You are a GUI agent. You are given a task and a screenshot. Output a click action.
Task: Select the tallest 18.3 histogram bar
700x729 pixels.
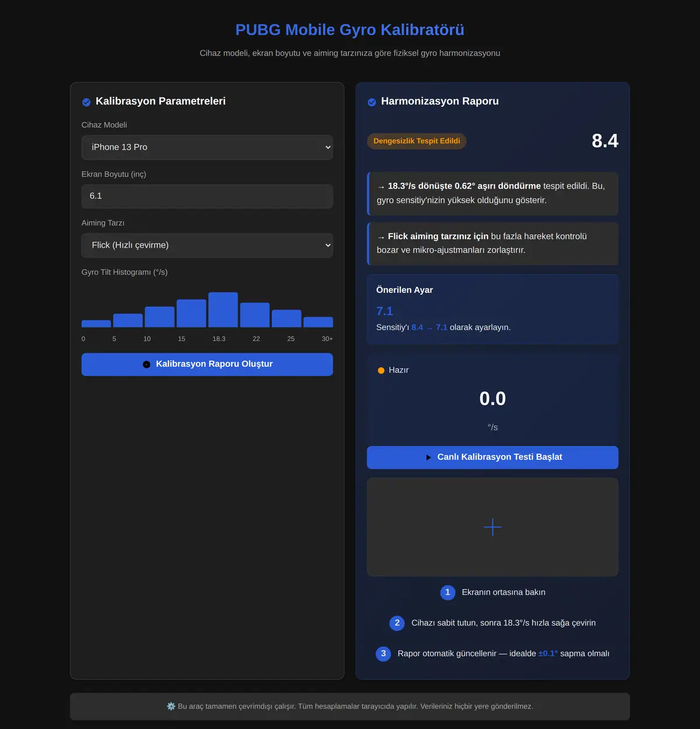click(223, 310)
